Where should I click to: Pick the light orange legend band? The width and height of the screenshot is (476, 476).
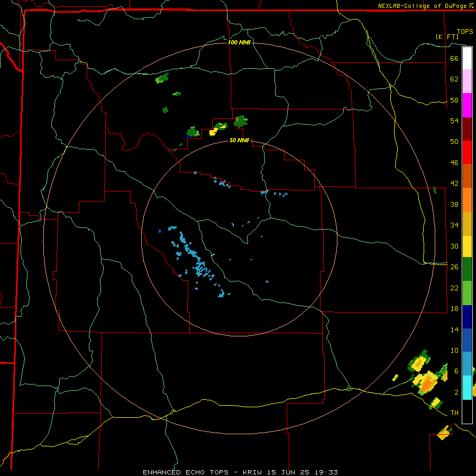(467, 200)
